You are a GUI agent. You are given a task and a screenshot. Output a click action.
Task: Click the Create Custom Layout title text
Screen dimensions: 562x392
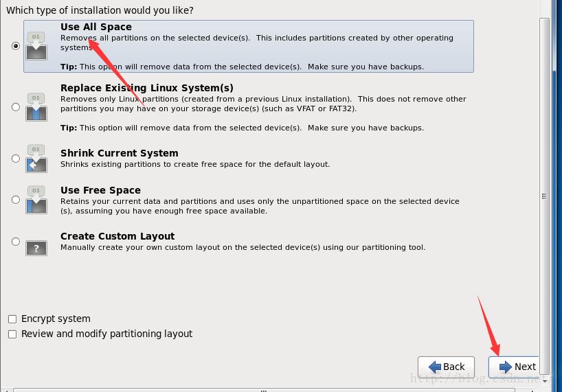[117, 236]
